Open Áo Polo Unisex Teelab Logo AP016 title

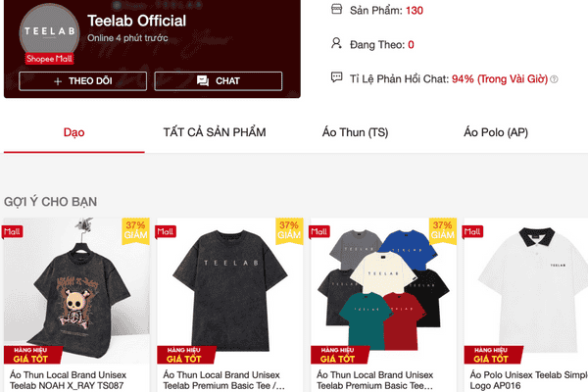click(x=529, y=380)
